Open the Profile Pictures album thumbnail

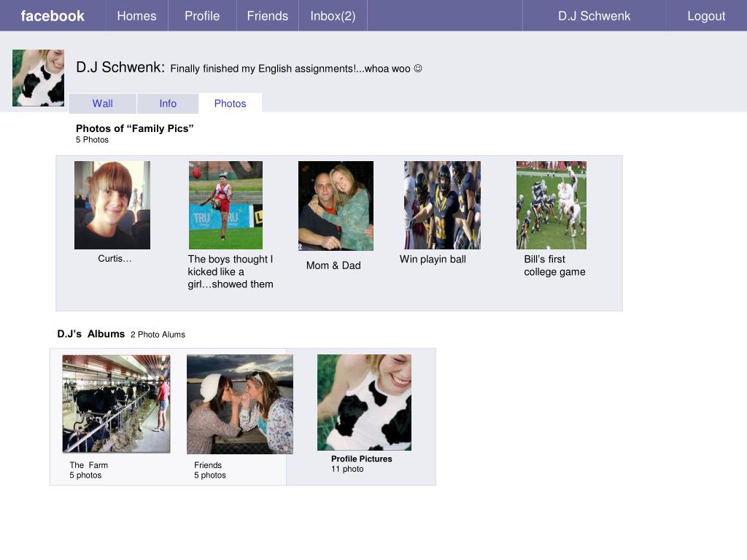(x=364, y=402)
